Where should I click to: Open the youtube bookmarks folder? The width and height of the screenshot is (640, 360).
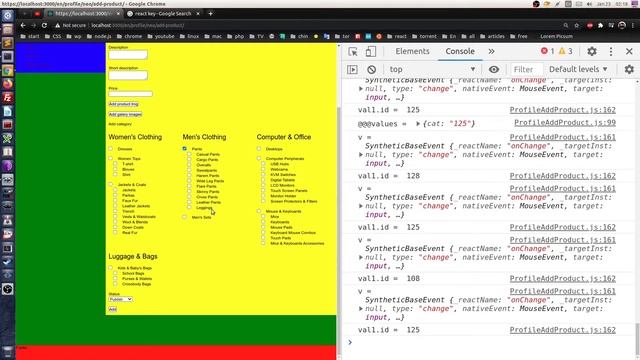point(161,36)
